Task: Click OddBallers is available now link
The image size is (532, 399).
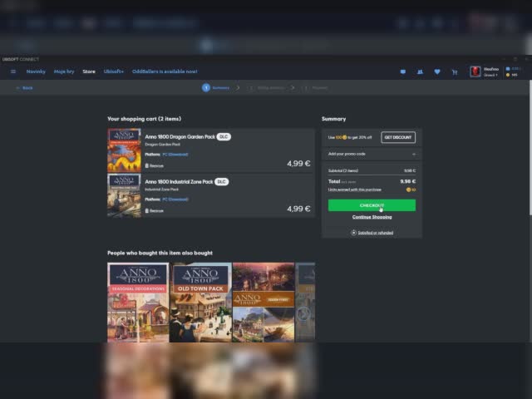Action: coord(165,71)
